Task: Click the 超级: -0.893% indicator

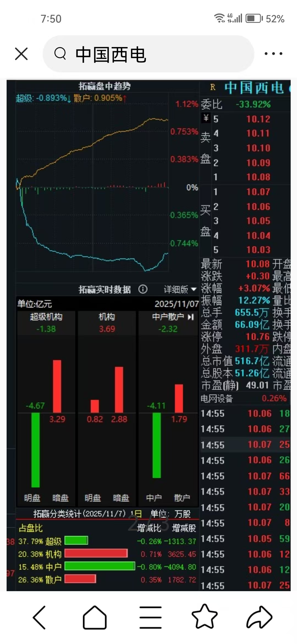Action: [x=43, y=98]
